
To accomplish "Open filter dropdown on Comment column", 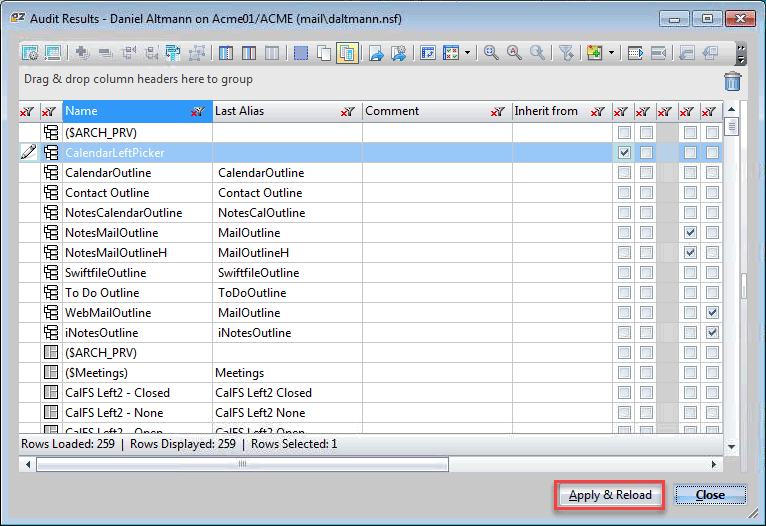I will click(497, 112).
